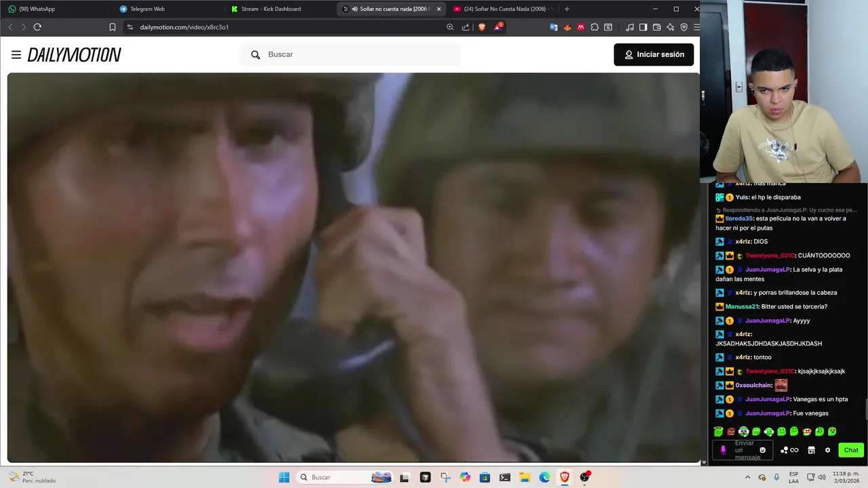Open a new browser tab
Viewport: 868px width, 488px height.
tap(567, 9)
